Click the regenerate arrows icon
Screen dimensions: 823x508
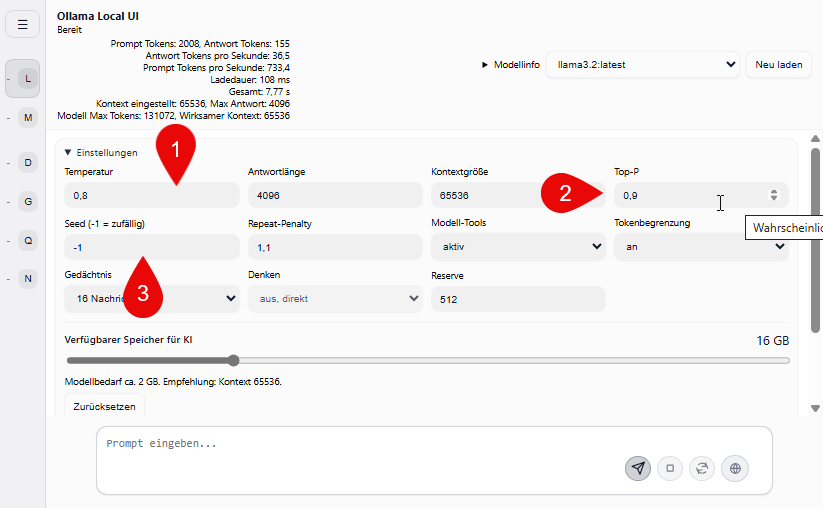coord(703,468)
